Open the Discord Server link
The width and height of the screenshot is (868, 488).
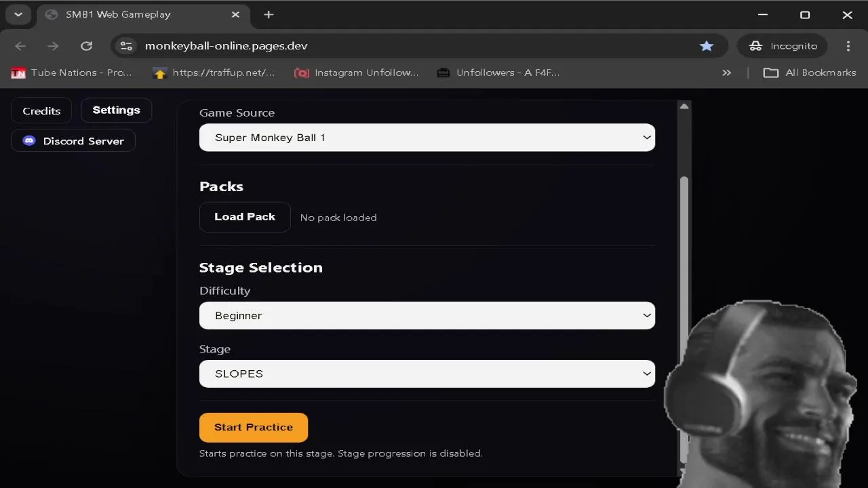pos(73,141)
